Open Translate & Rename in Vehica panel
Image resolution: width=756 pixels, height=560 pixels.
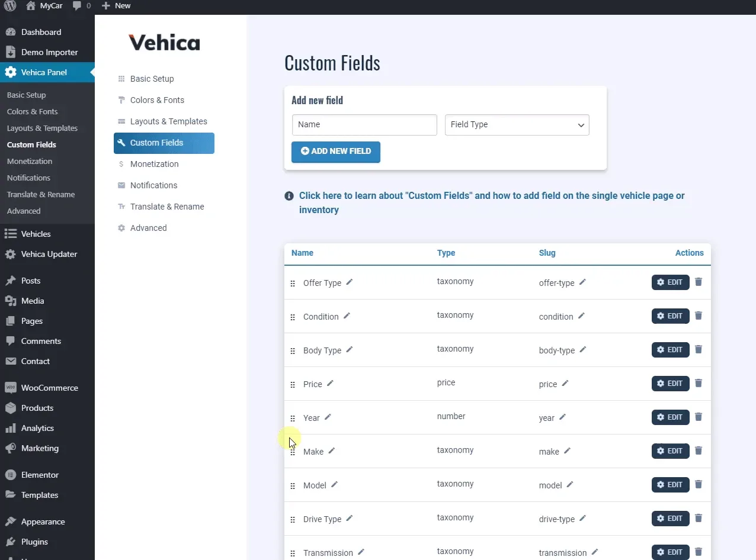167,207
